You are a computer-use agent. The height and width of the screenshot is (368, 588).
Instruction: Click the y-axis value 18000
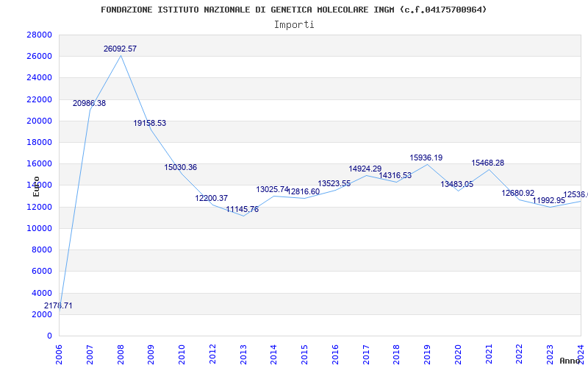click(x=40, y=142)
